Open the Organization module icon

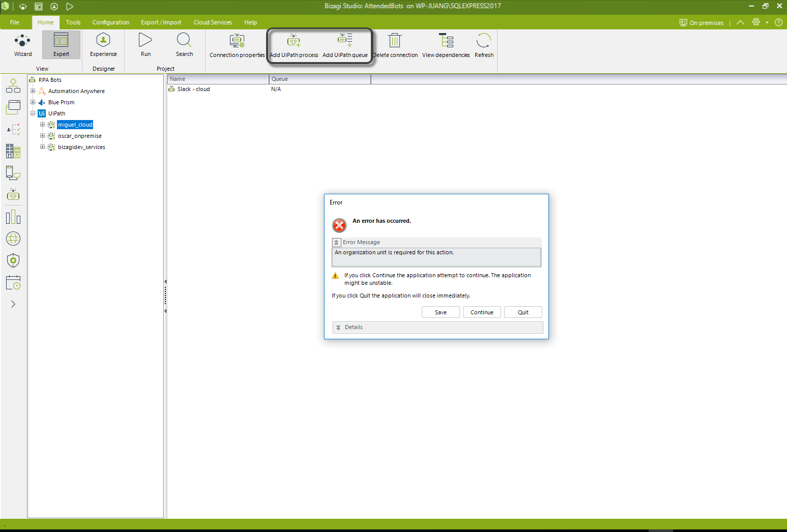13,151
